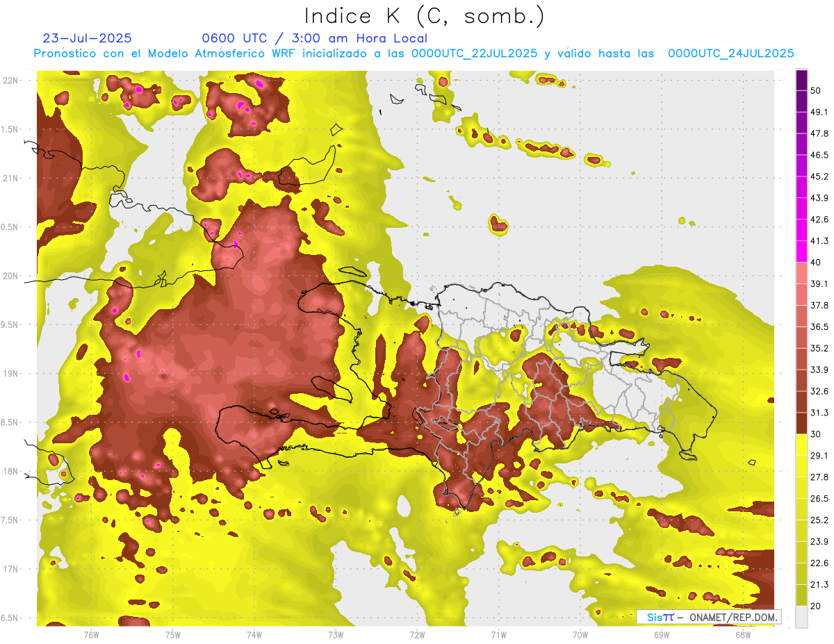This screenshot has height=644, width=834.
Task: Click the map title "Indice K (C, somb.)"
Action: click(424, 15)
